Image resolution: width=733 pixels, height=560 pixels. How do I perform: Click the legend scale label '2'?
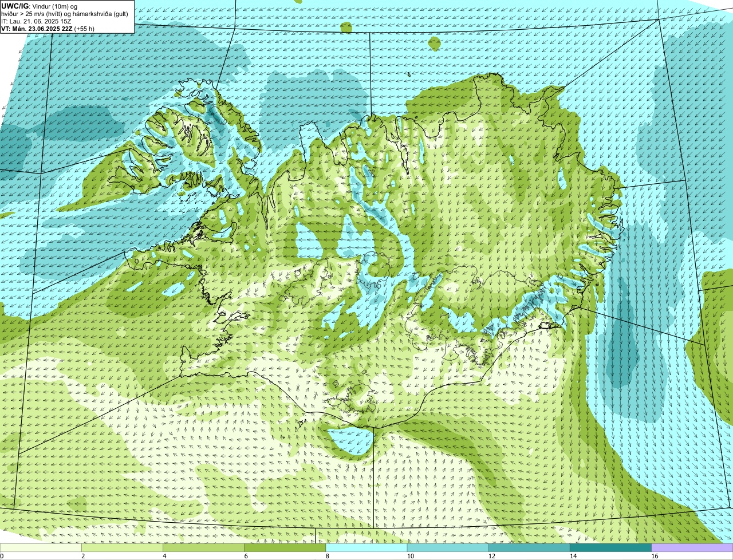(83, 556)
